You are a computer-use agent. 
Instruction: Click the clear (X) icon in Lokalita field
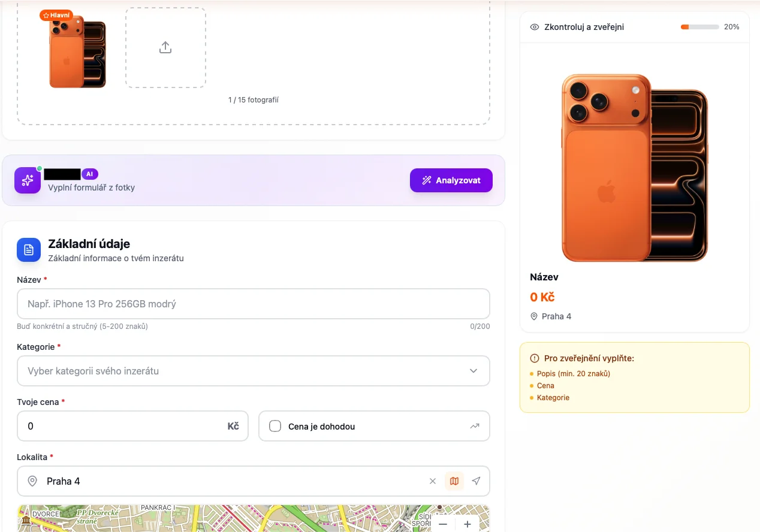[x=433, y=481]
